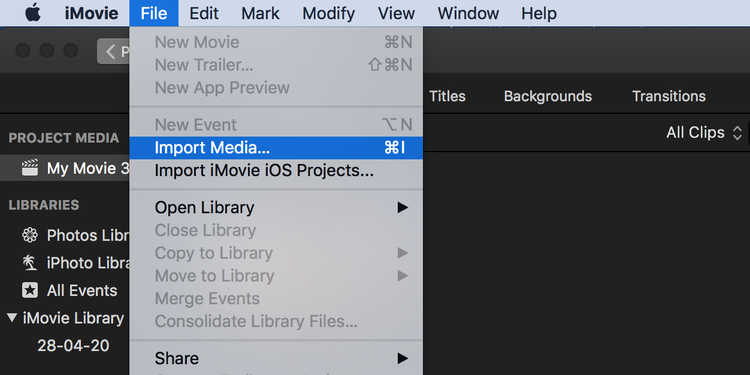Open the Window menu
This screenshot has width=750, height=375.
pyautogui.click(x=468, y=13)
